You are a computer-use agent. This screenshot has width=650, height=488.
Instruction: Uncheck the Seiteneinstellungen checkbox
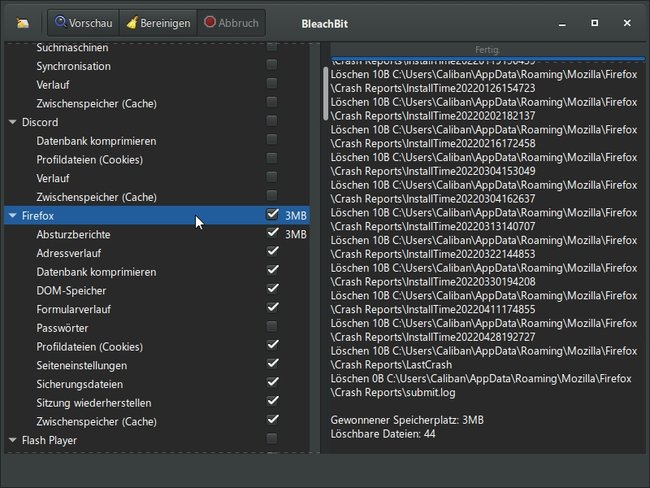tap(272, 364)
